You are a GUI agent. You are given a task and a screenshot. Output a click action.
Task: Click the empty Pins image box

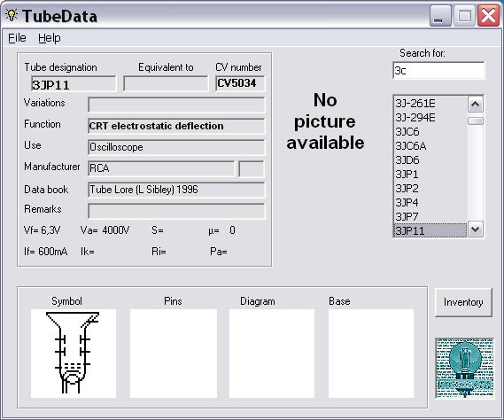coord(174,354)
